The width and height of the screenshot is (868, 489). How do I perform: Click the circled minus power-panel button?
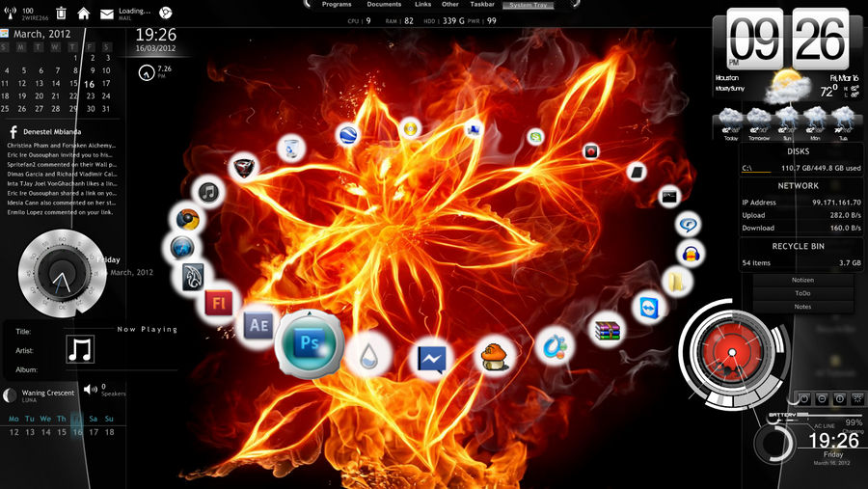822,398
